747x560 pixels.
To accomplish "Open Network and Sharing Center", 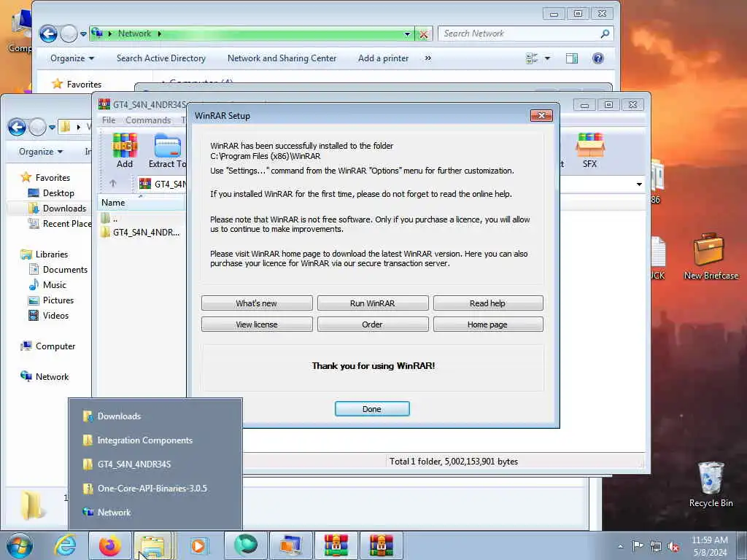I will click(282, 58).
